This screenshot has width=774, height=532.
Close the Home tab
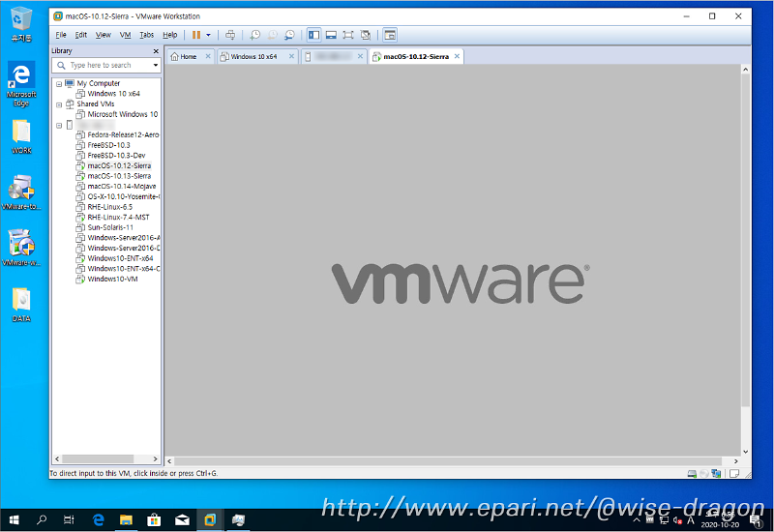tap(208, 56)
